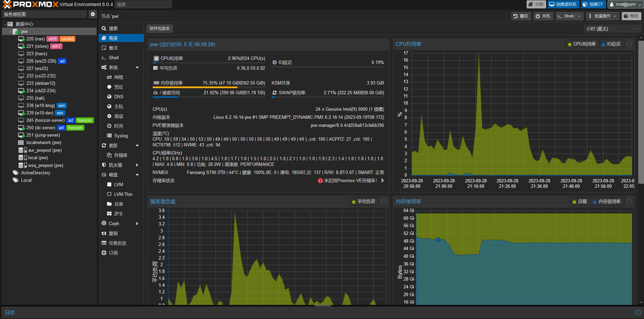The image size is (644, 319).
Task: Open the 凭证 certificates page
Action: click(121, 87)
